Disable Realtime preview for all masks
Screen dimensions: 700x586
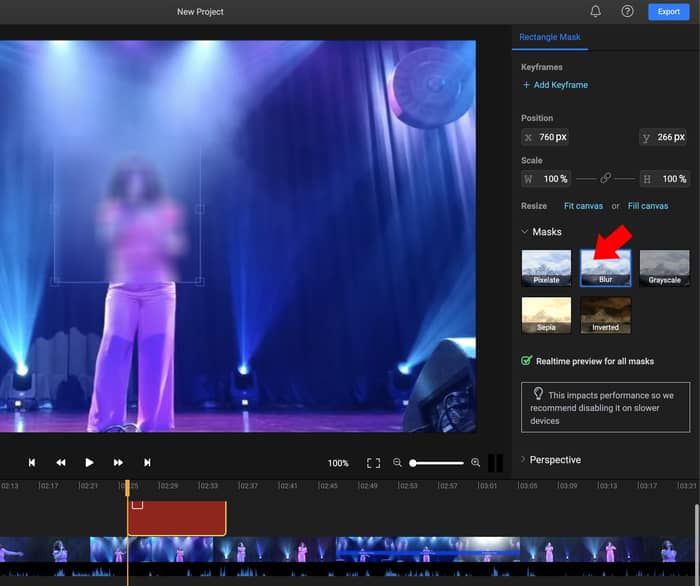[x=527, y=361]
